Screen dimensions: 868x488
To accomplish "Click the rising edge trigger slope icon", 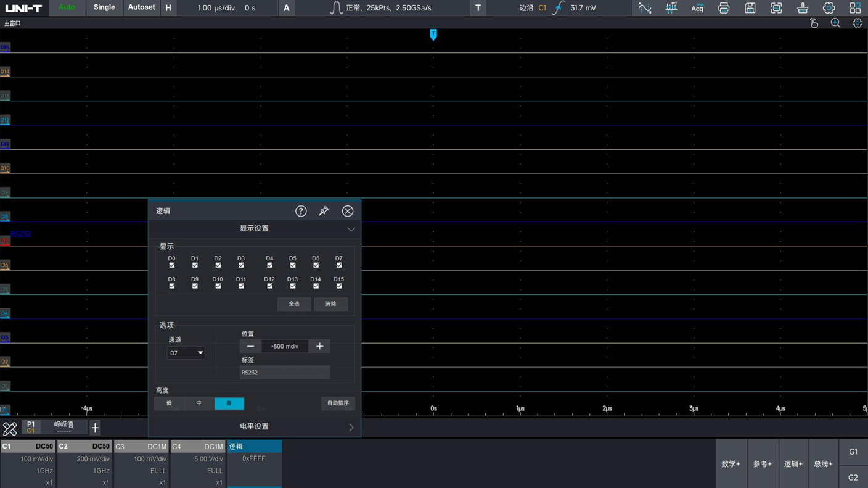I will (559, 8).
